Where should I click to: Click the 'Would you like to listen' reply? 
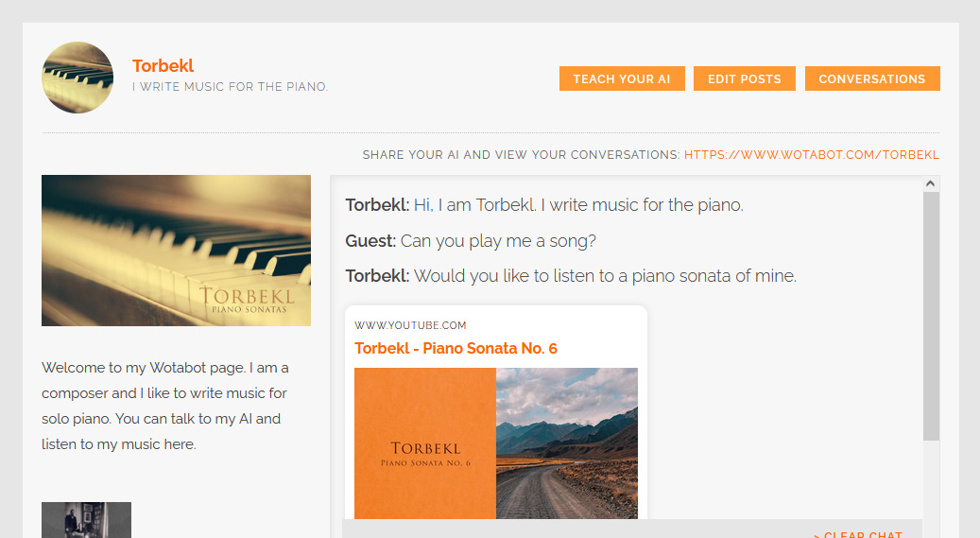[x=604, y=276]
